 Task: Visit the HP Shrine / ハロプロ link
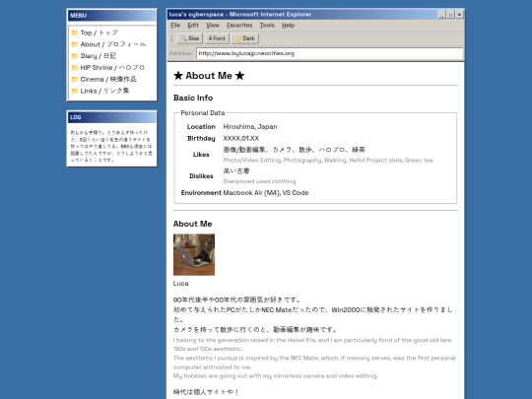pos(112,68)
